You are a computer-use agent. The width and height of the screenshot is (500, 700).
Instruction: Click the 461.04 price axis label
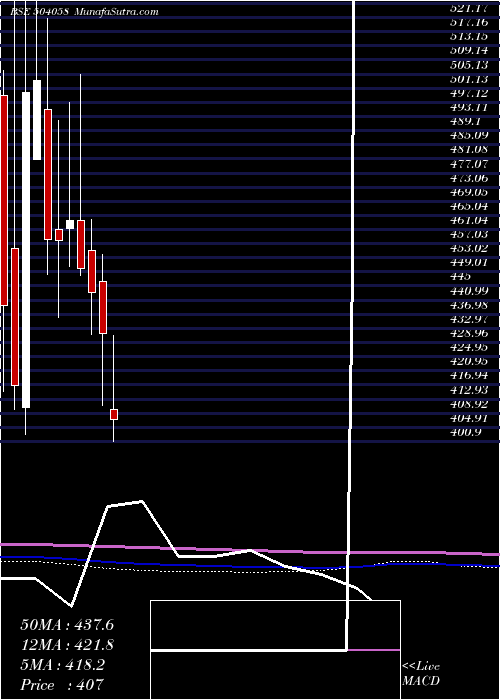pyautogui.click(x=470, y=221)
